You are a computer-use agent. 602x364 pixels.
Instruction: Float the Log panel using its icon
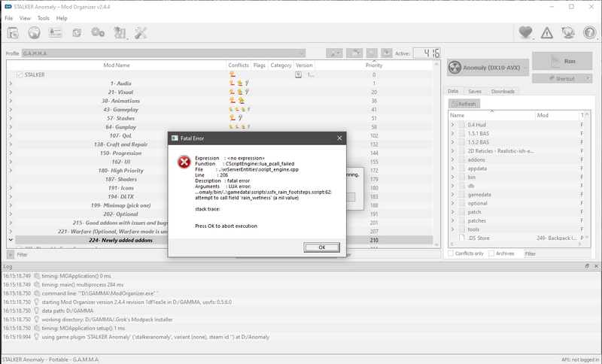click(x=587, y=265)
